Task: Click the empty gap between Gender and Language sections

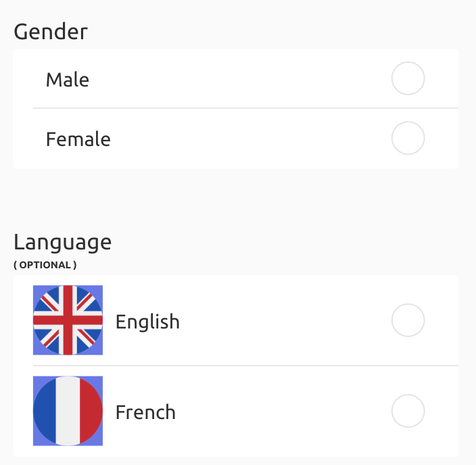Action: [x=237, y=199]
